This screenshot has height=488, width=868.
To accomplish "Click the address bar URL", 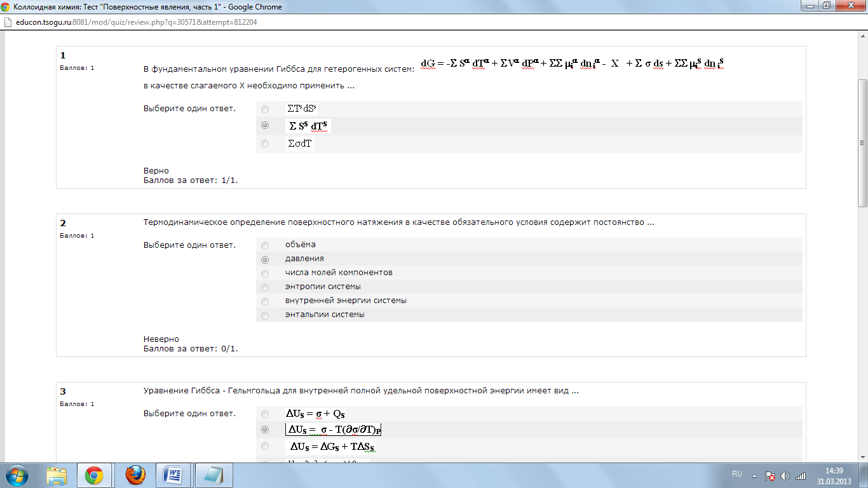I will point(136,22).
